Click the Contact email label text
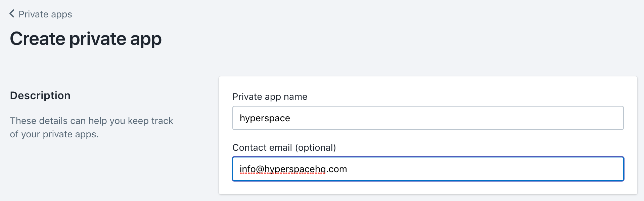 click(x=262, y=147)
